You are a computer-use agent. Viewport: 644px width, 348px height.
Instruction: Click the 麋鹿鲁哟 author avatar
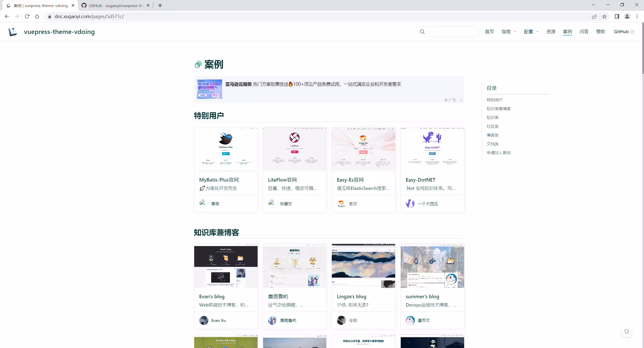coord(273,320)
